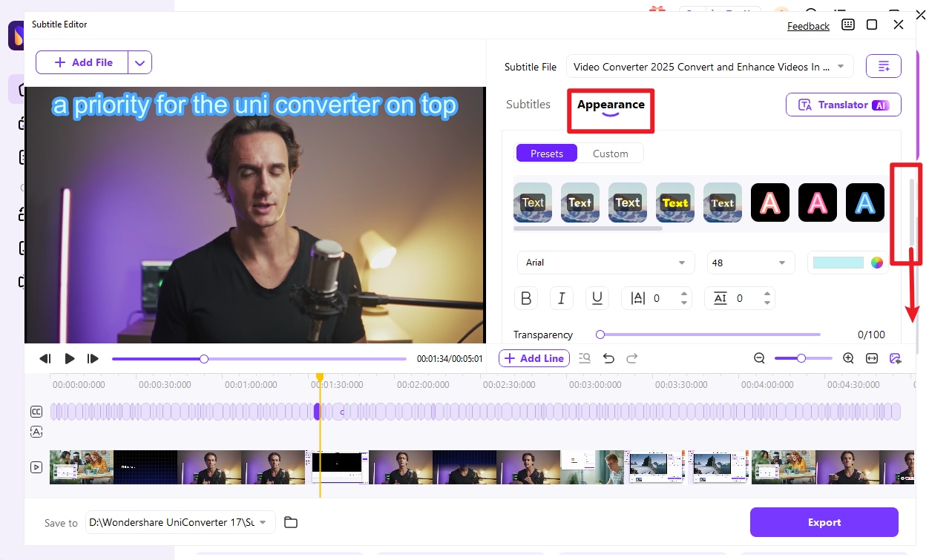929x560 pixels.
Task: Open the subtitle search icon beside Add Line
Action: click(585, 358)
